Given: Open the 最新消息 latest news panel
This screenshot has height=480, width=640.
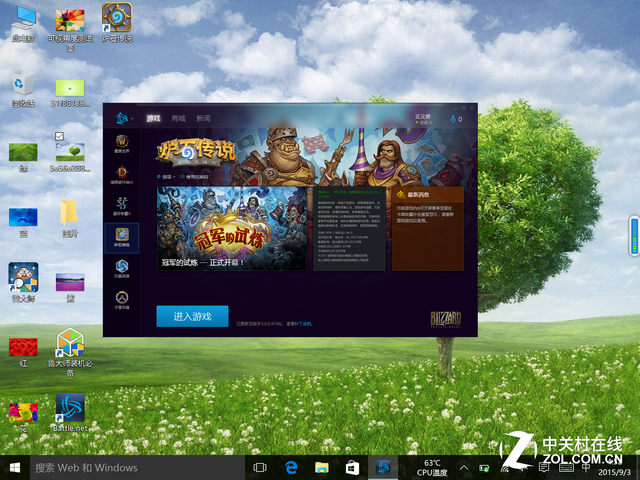Looking at the screenshot, I should [428, 229].
